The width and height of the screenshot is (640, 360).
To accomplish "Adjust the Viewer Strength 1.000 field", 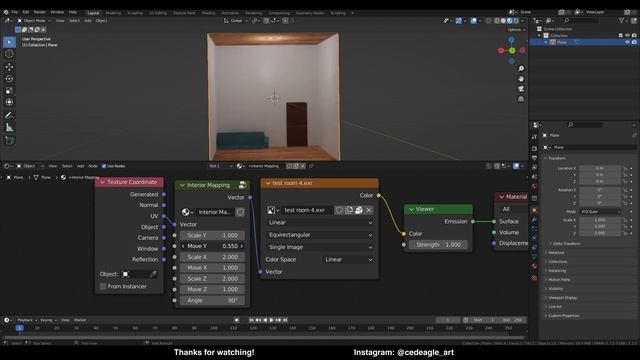I will tap(438, 244).
